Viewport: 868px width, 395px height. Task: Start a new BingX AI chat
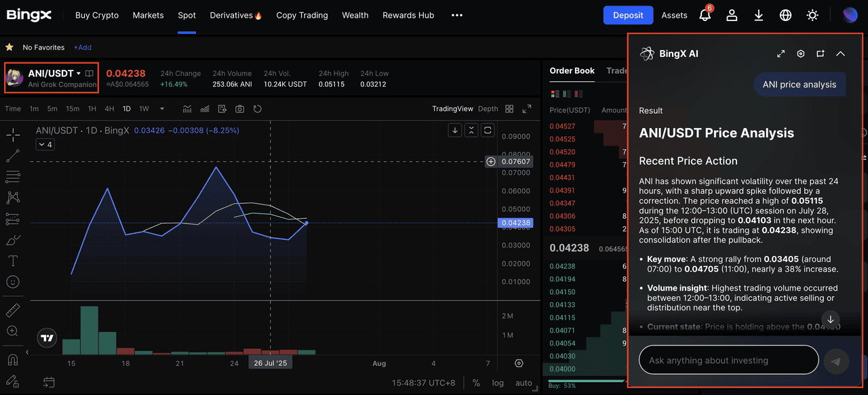tap(821, 54)
